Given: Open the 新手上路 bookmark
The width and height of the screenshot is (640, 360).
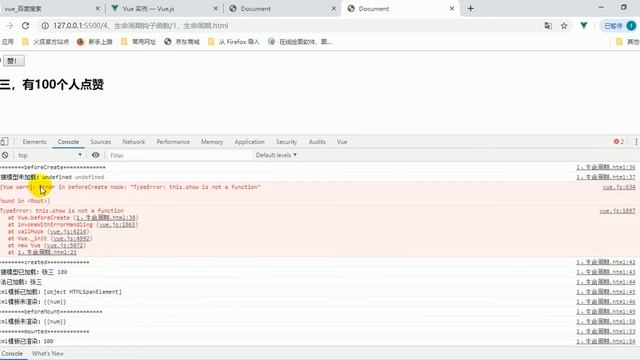Looking at the screenshot, I should tap(95, 42).
